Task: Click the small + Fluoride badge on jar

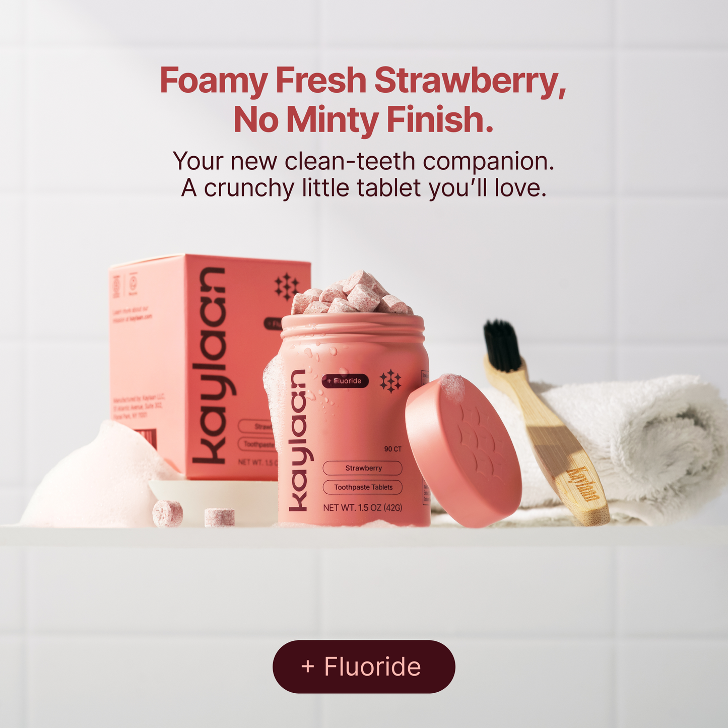Action: click(345, 381)
